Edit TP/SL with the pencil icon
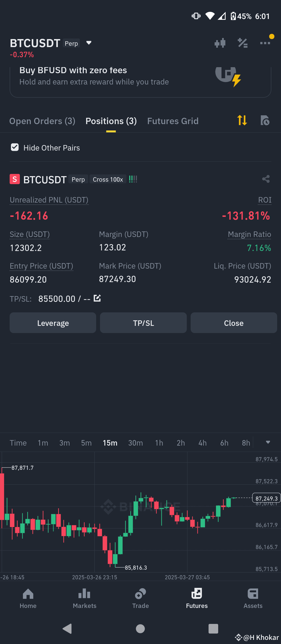The width and height of the screenshot is (281, 644). [x=97, y=298]
